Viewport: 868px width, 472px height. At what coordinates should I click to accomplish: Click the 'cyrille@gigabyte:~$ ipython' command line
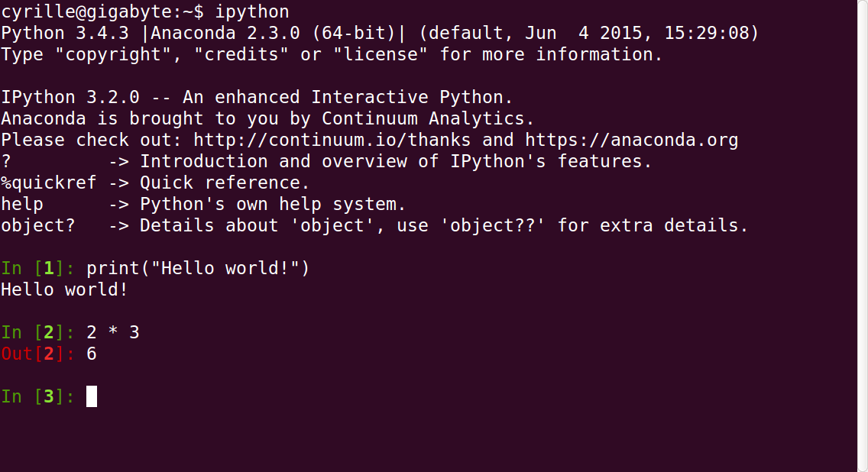[145, 11]
